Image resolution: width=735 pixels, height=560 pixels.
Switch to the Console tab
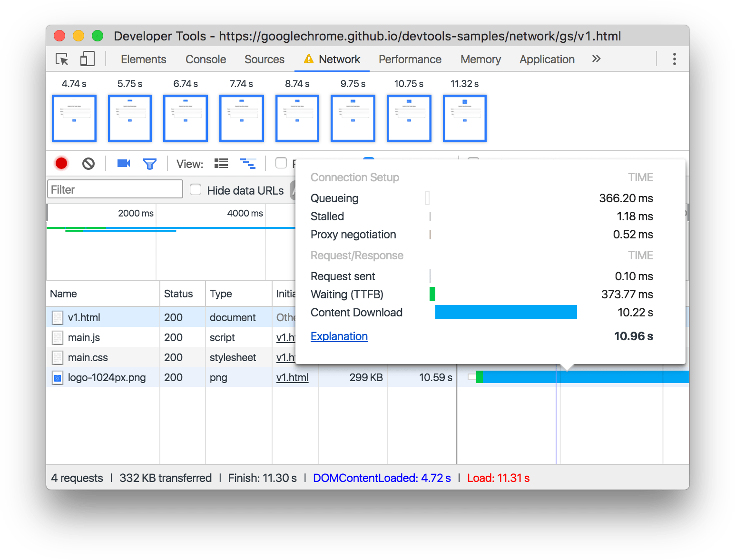(x=206, y=59)
